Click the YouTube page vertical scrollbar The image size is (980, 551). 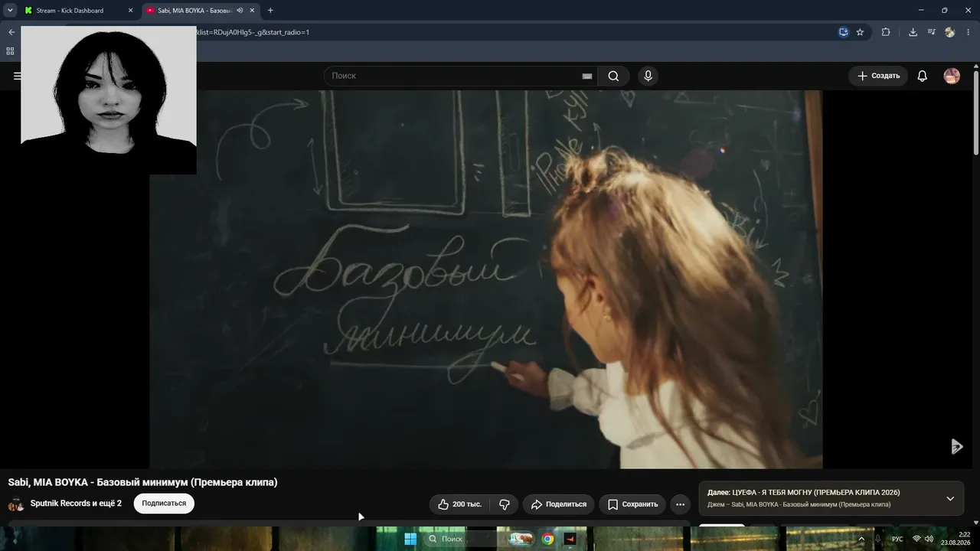coord(976,115)
